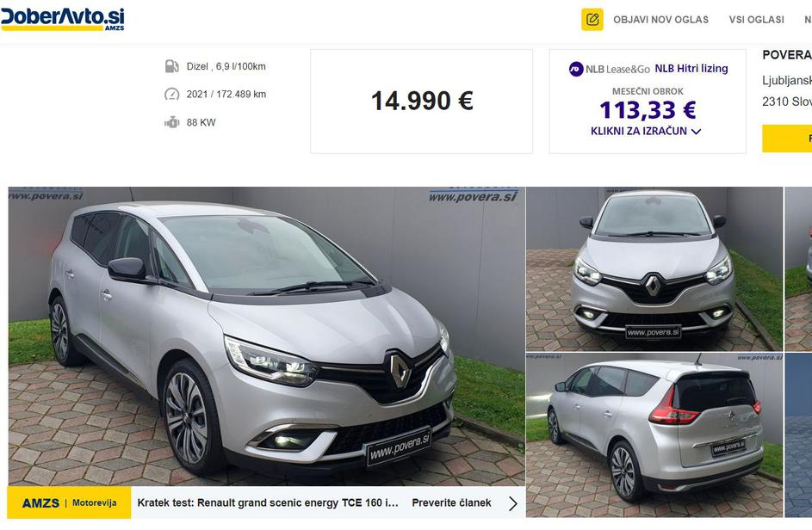Go to the VSI OGLASI page

[x=756, y=20]
